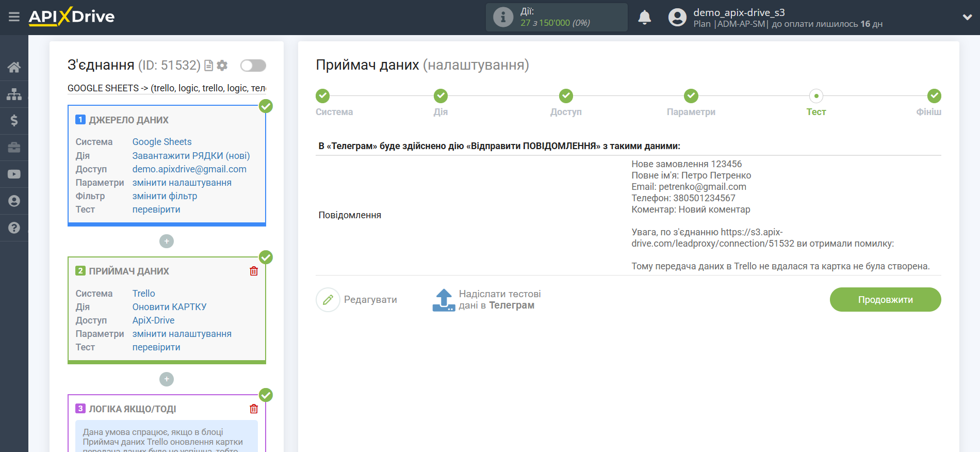
Task: Click the 'Повідомлення' field label
Action: 350,215
